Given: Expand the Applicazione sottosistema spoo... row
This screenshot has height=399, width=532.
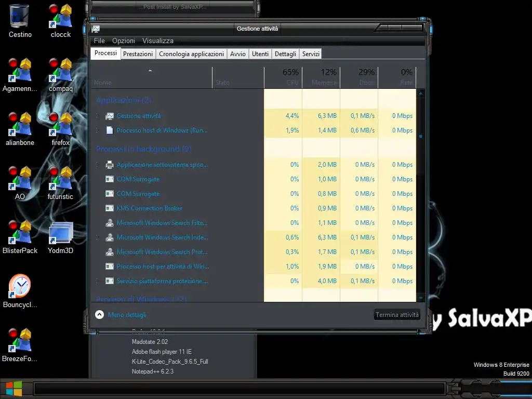Looking at the screenshot, I should coord(98,165).
